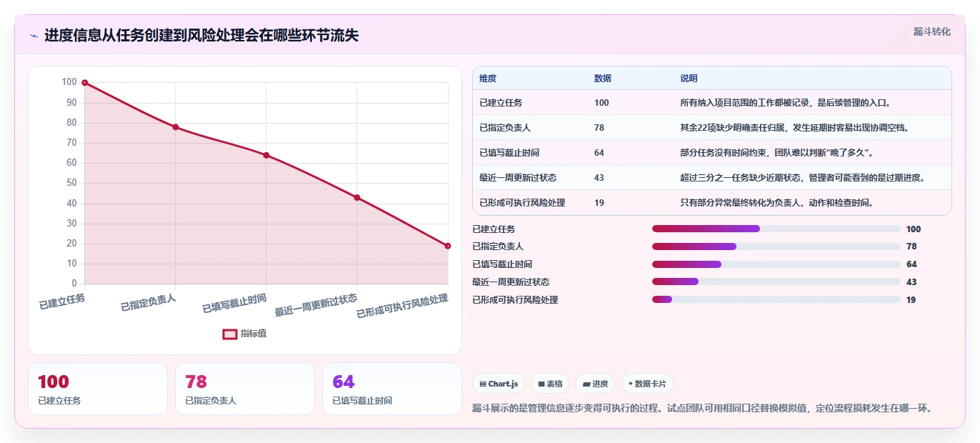Click description starting 部分任务没有时间约束
This screenshot has width=980, height=443.
point(776,153)
